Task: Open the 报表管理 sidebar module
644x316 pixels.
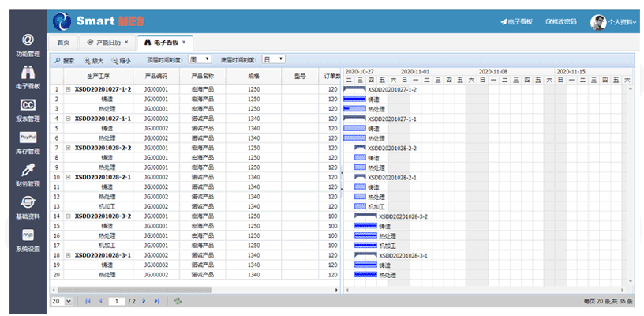Action: (28, 109)
